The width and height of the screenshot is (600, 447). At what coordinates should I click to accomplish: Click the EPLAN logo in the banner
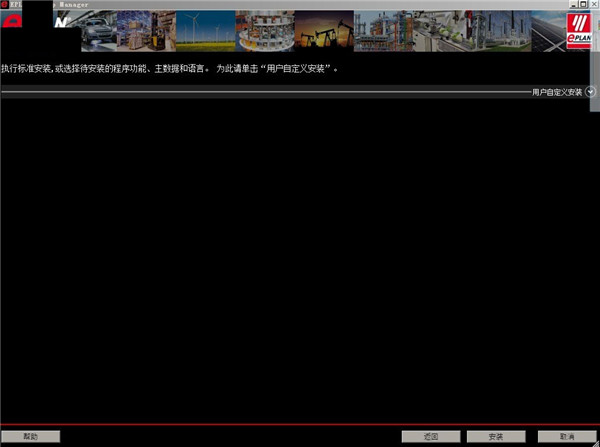pyautogui.click(x=581, y=31)
